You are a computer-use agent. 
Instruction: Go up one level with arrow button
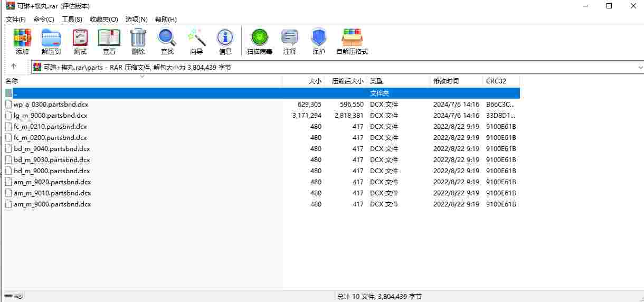tap(14, 67)
